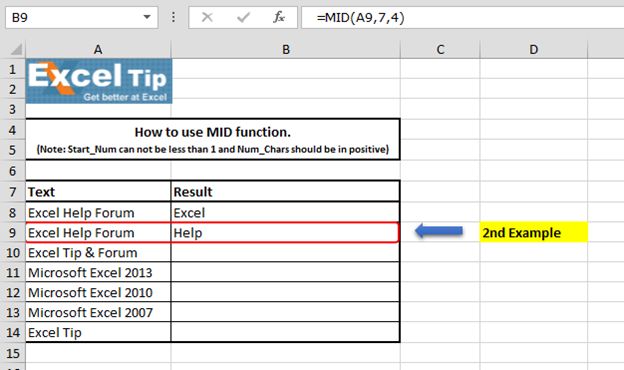Image resolution: width=624 pixels, height=370 pixels.
Task: Select row 9 header
Action: coord(12,233)
